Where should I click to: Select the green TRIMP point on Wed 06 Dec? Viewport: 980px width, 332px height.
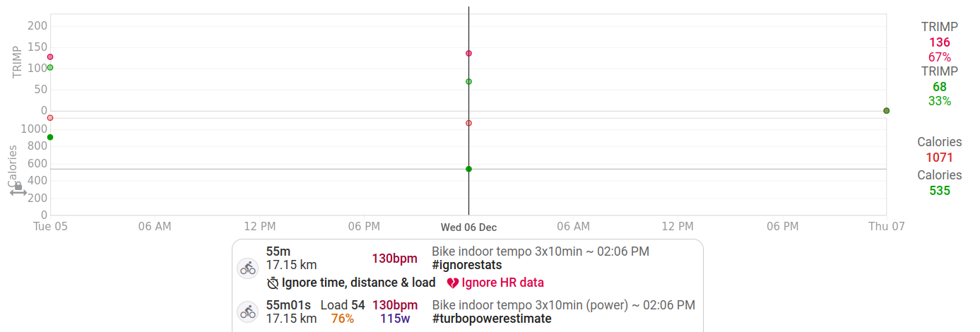[468, 82]
